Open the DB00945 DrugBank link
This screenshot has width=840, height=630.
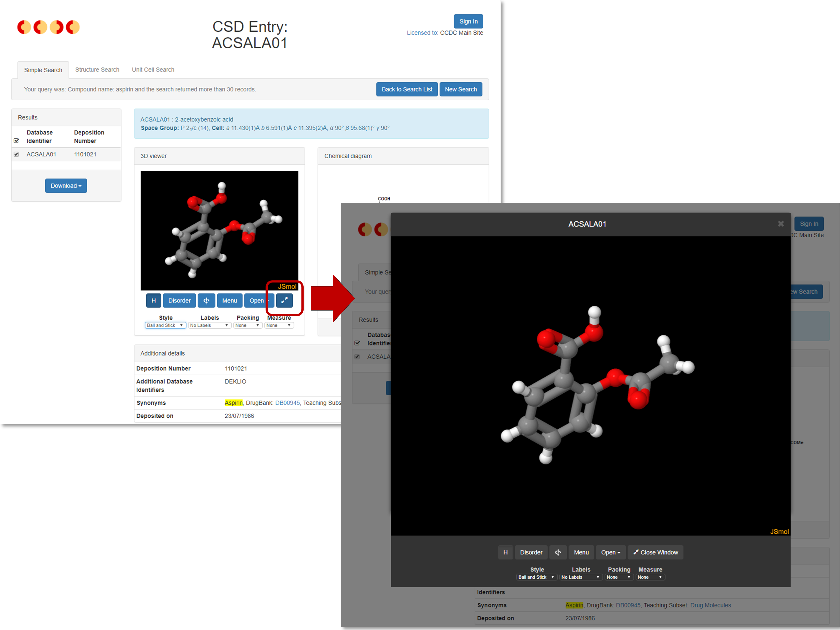coord(287,402)
